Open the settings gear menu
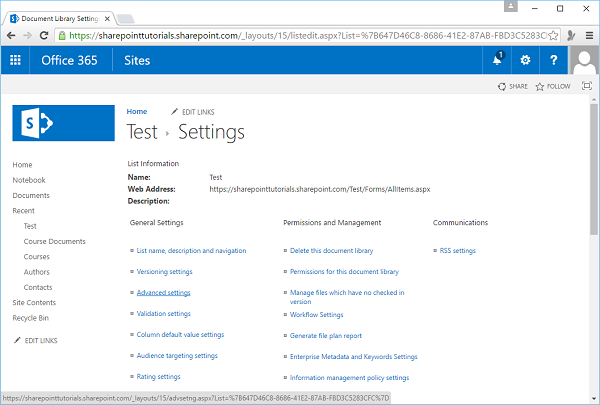 (x=525, y=60)
